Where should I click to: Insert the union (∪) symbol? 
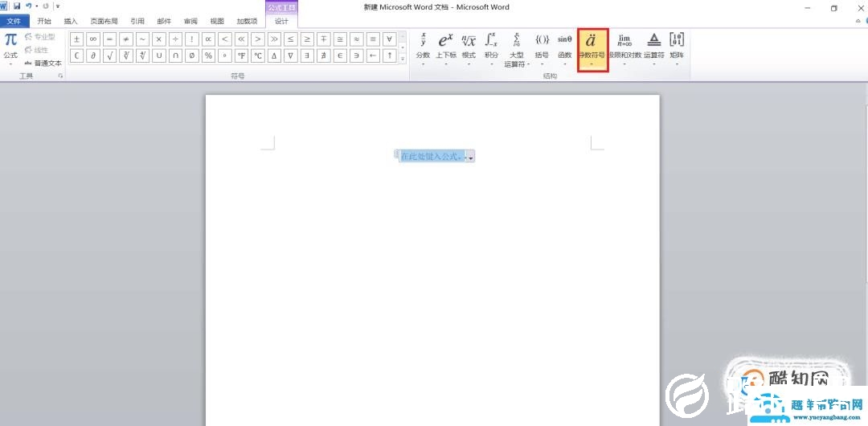tap(159, 56)
